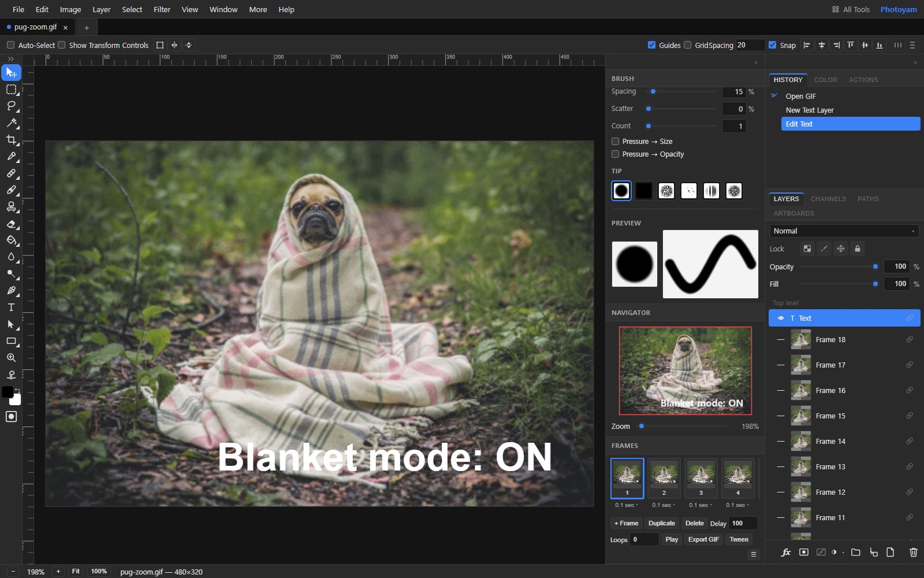Switch to the Color tab
Image resolution: width=924 pixels, height=578 pixels.
tap(825, 80)
